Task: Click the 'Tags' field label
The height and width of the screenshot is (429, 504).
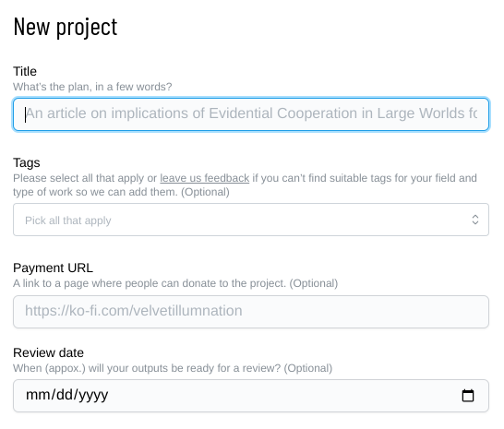Action: pyautogui.click(x=27, y=163)
